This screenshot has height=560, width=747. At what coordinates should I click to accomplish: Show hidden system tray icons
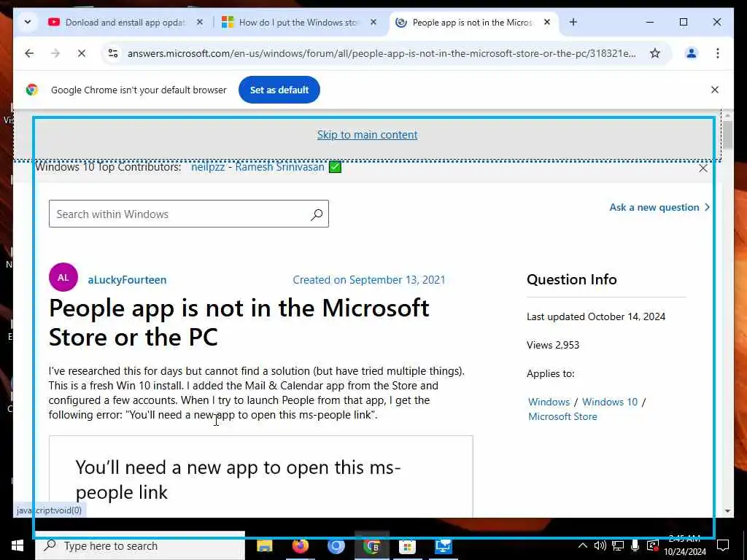tap(583, 545)
